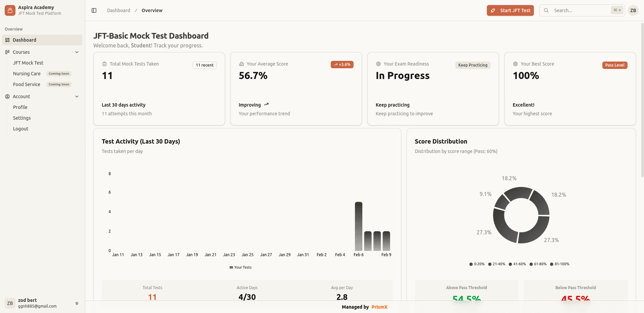Click the trending arrow next to Improving
Screen dimensions: 644x313
(x=266, y=105)
